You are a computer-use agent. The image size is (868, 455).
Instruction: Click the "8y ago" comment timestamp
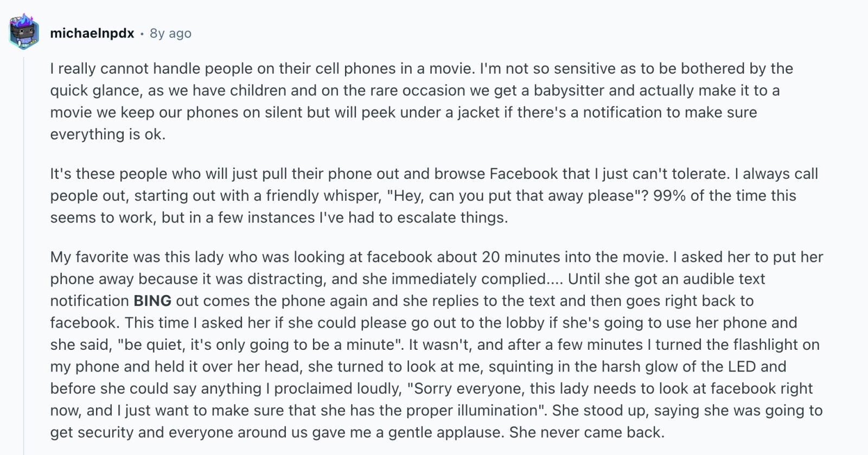(x=170, y=33)
